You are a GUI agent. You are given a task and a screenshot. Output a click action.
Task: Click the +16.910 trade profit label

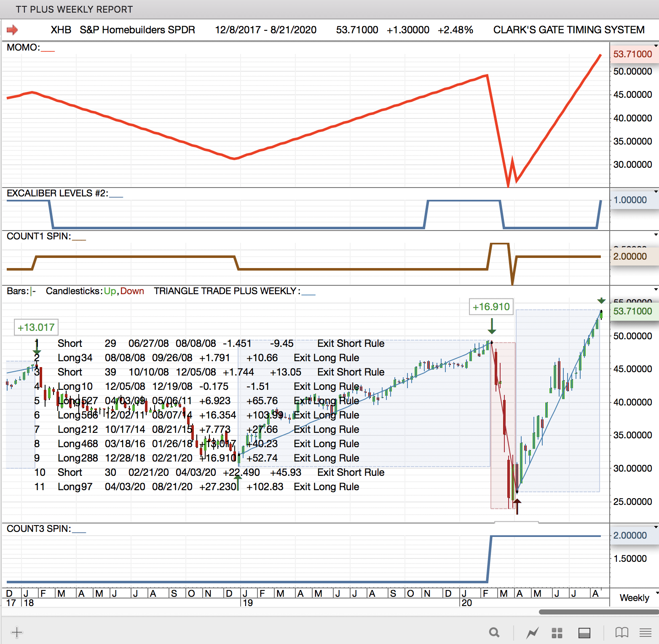491,307
